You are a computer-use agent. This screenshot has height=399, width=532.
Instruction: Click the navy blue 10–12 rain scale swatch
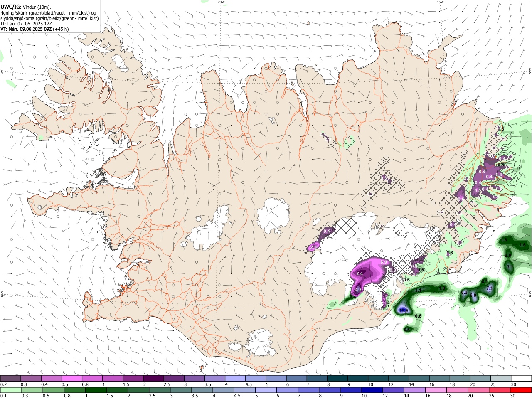point(372,390)
